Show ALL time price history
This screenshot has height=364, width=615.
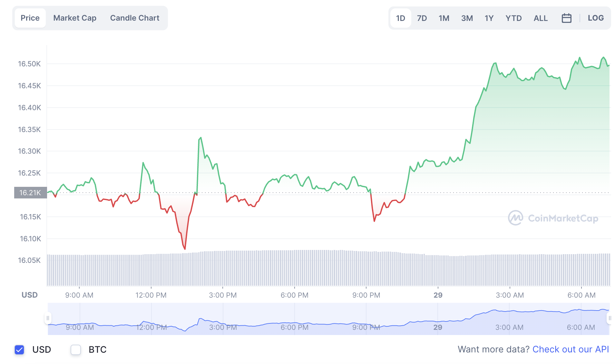[x=541, y=18]
